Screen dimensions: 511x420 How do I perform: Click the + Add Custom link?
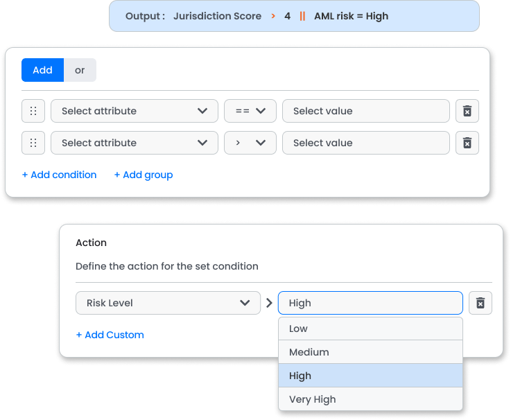[x=110, y=335]
